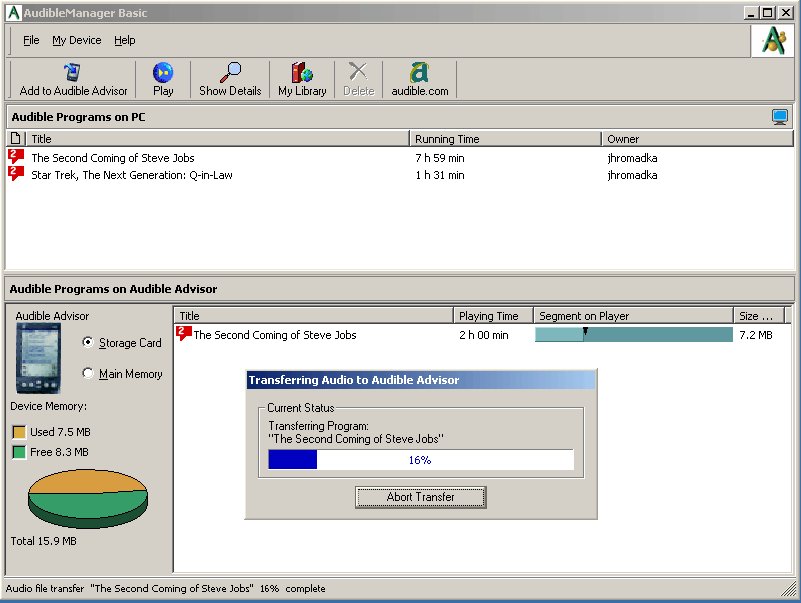Sort by the Owner column header
The width and height of the screenshot is (801, 603).
click(697, 138)
